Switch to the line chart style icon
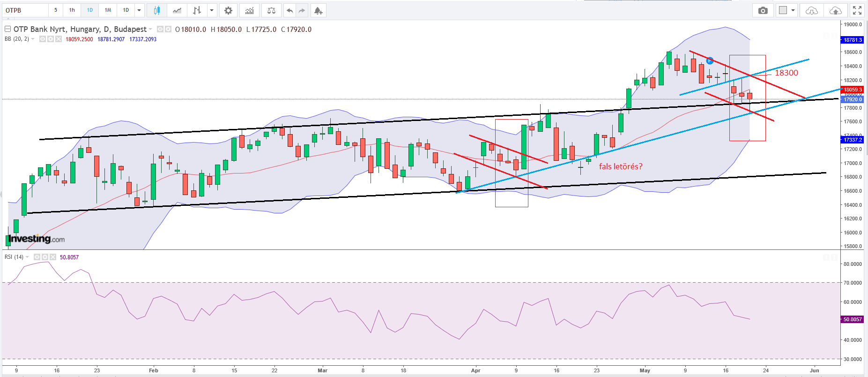The width and height of the screenshot is (868, 377). coord(177,10)
